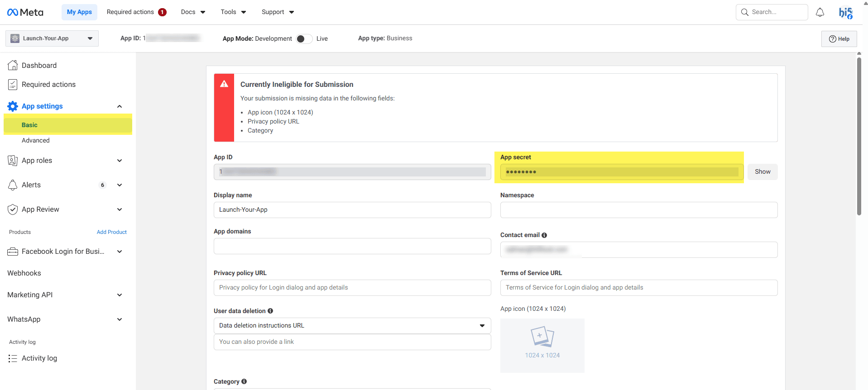Click the User data deletion info icon
This screenshot has height=390, width=868.
click(x=270, y=311)
